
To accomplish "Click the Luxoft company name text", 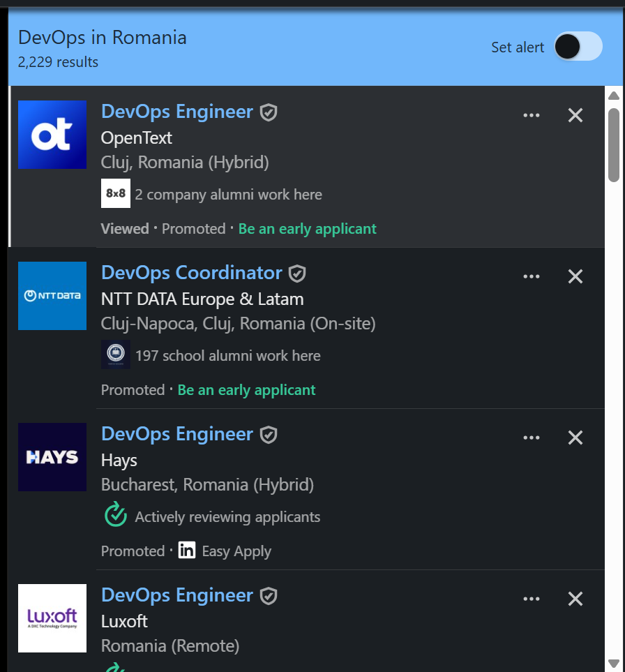I will click(124, 622).
